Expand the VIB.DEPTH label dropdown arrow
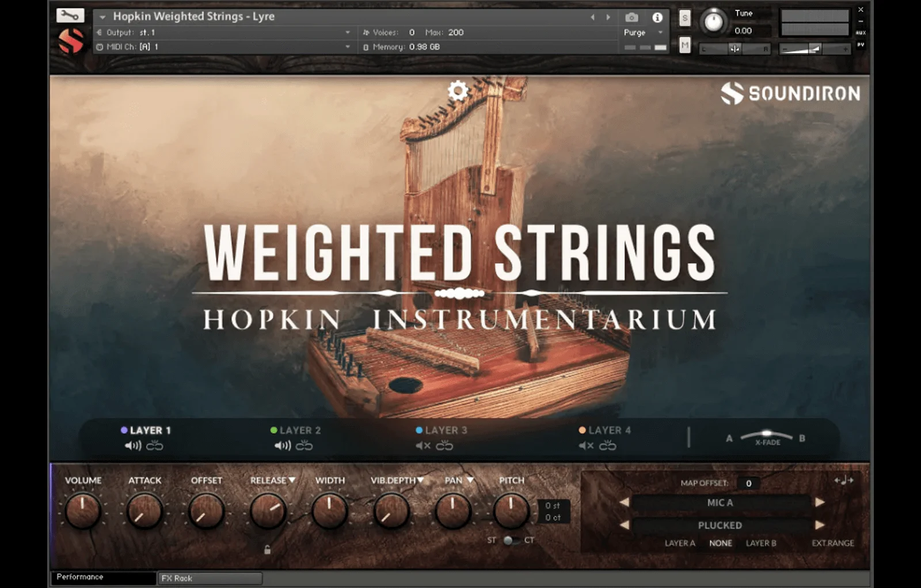 420,480
